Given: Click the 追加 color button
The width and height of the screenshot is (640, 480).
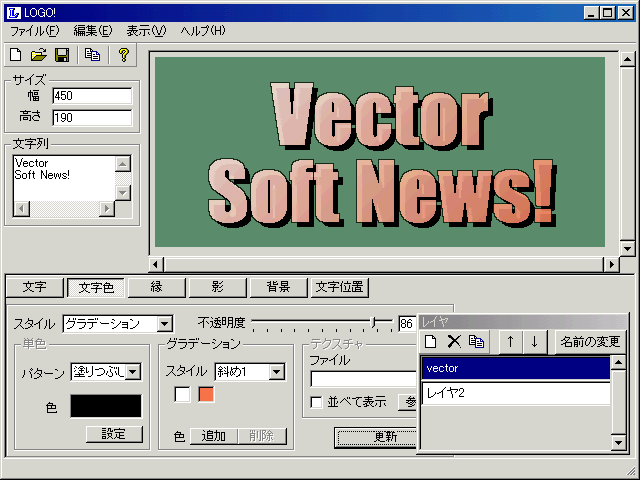Looking at the screenshot, I should click(x=214, y=436).
